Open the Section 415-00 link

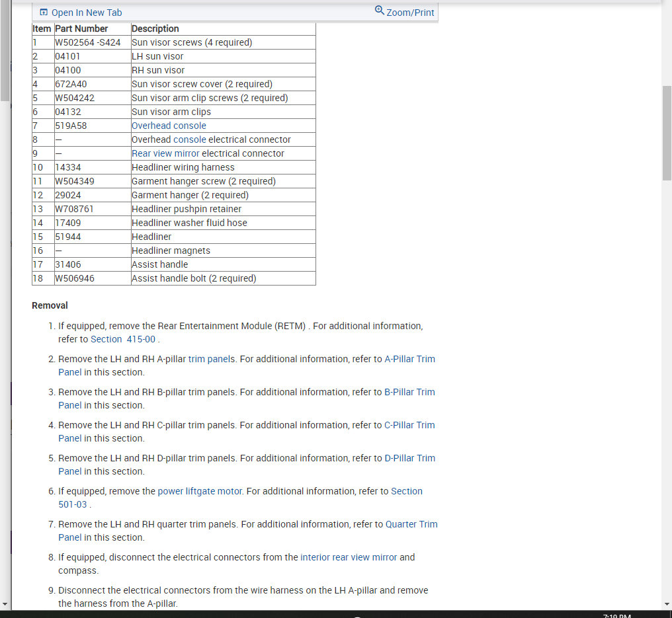click(123, 339)
